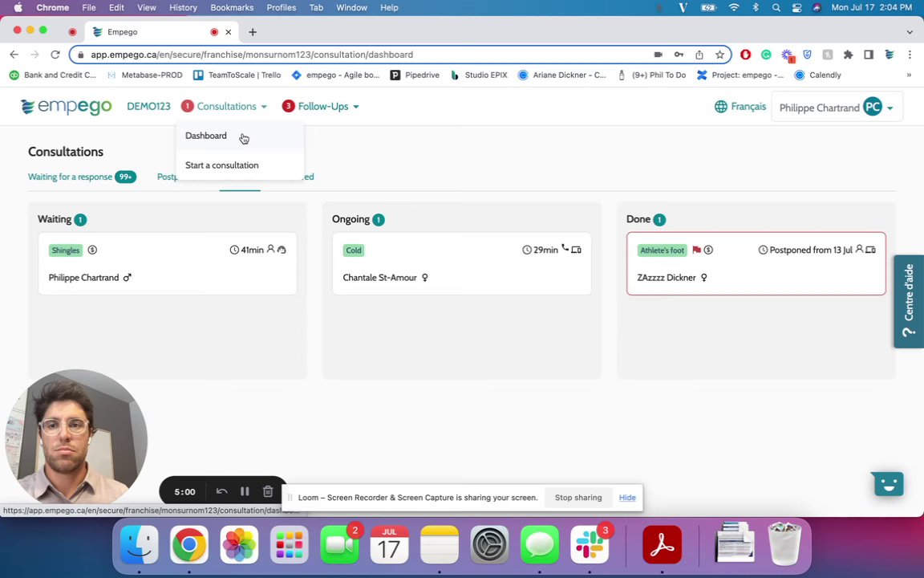Click the dollar icon on Athlete's foot card

708,250
